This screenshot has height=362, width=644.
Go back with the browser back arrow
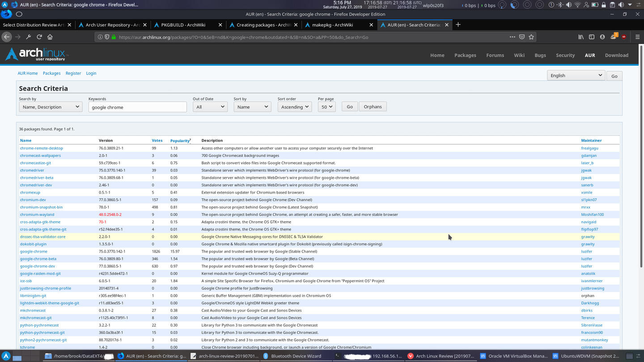tap(7, 37)
